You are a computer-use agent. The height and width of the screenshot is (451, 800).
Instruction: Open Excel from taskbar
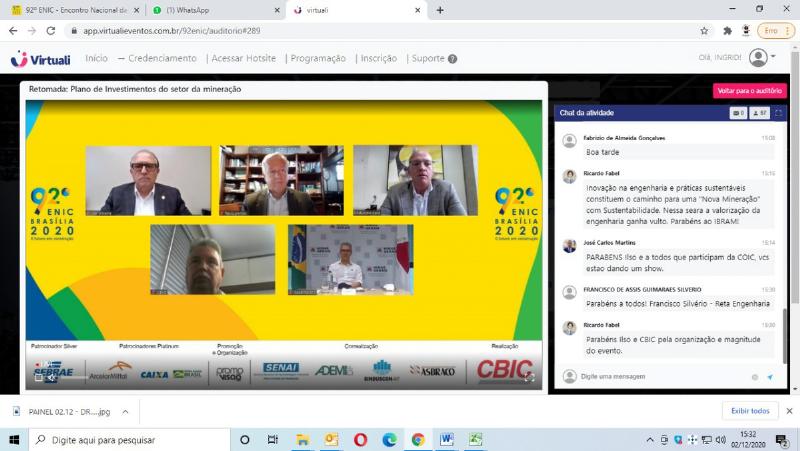476,440
